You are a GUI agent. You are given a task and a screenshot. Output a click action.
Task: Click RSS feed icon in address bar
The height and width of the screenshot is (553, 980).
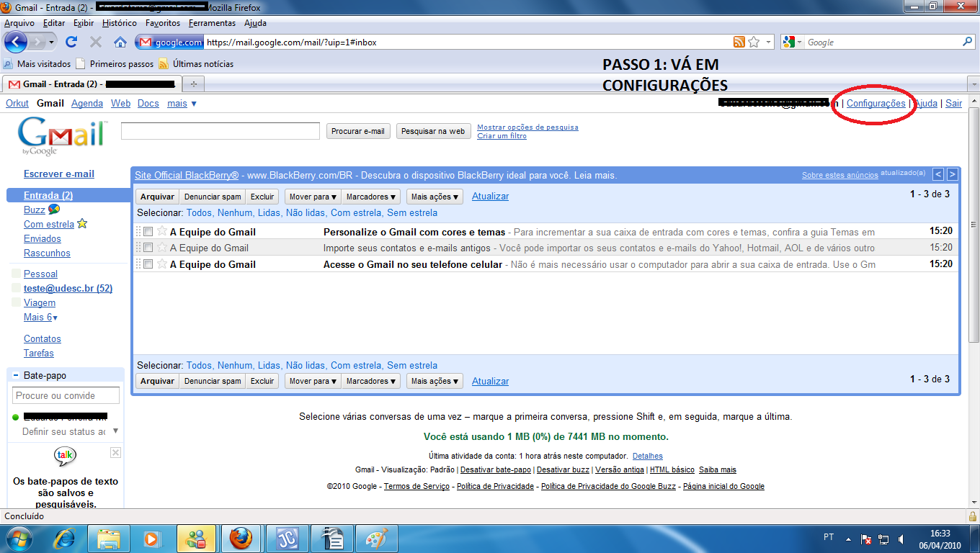point(739,42)
